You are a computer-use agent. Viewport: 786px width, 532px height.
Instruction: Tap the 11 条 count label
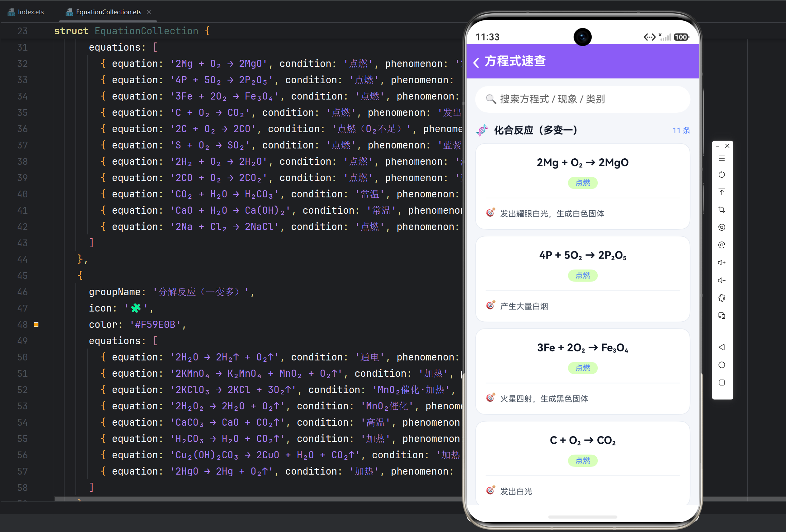(x=681, y=130)
